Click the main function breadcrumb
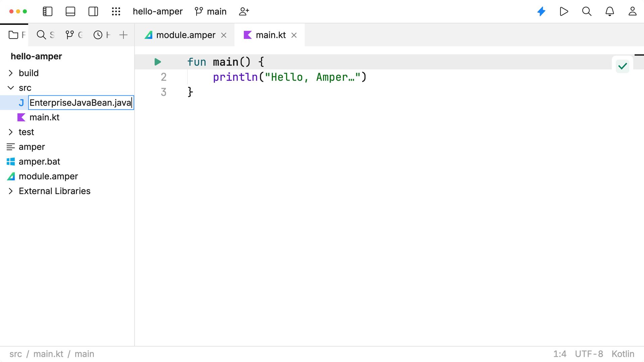The height and width of the screenshot is (362, 644). pyautogui.click(x=84, y=354)
